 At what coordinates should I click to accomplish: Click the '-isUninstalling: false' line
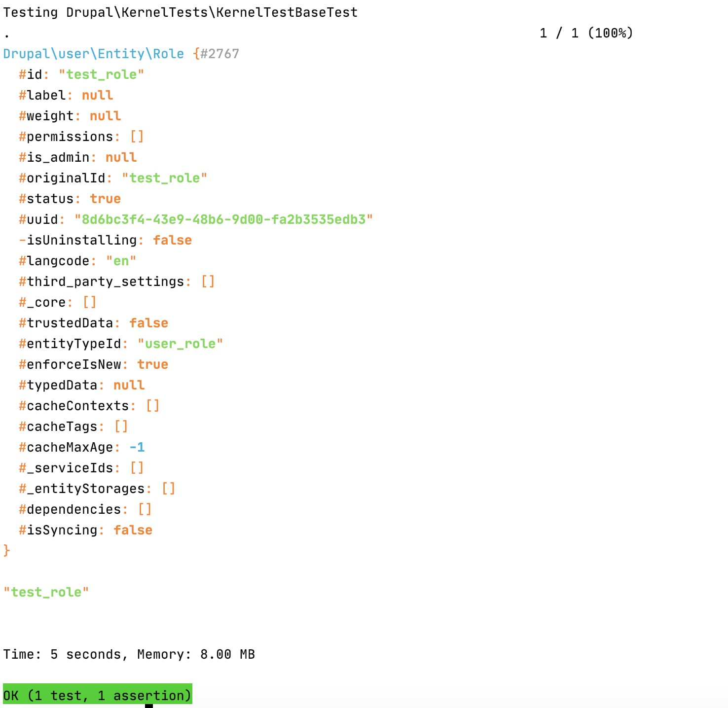click(x=106, y=240)
